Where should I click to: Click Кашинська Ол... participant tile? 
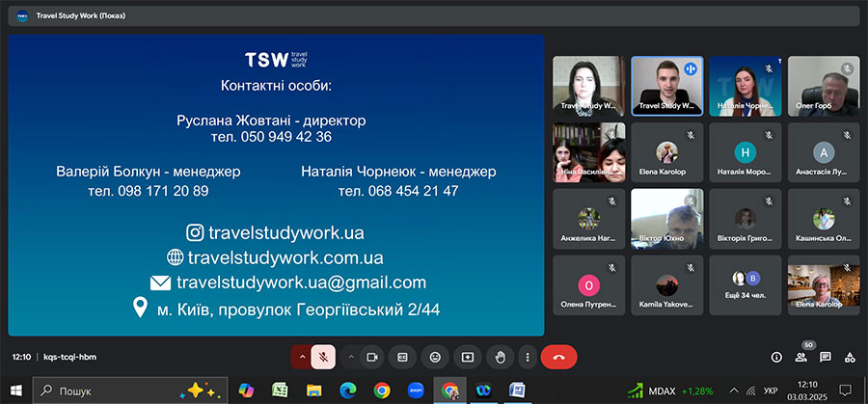point(824,219)
